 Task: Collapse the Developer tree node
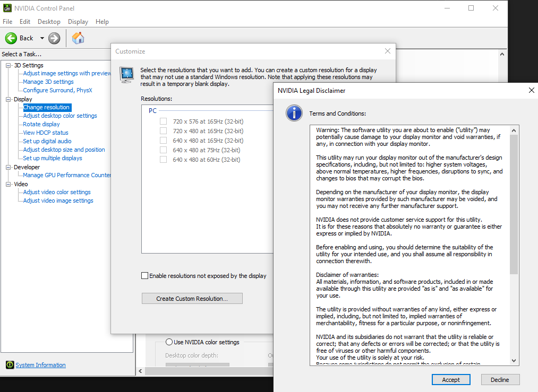click(x=8, y=167)
